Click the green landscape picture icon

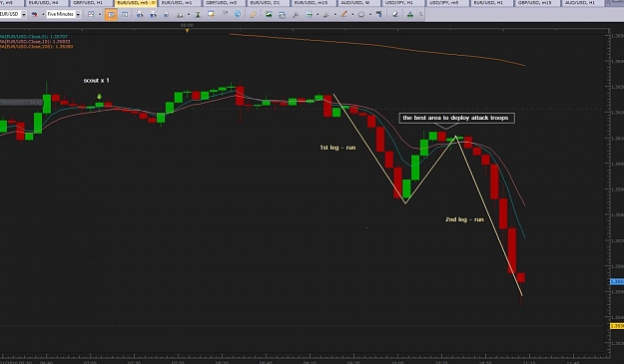pos(269,14)
